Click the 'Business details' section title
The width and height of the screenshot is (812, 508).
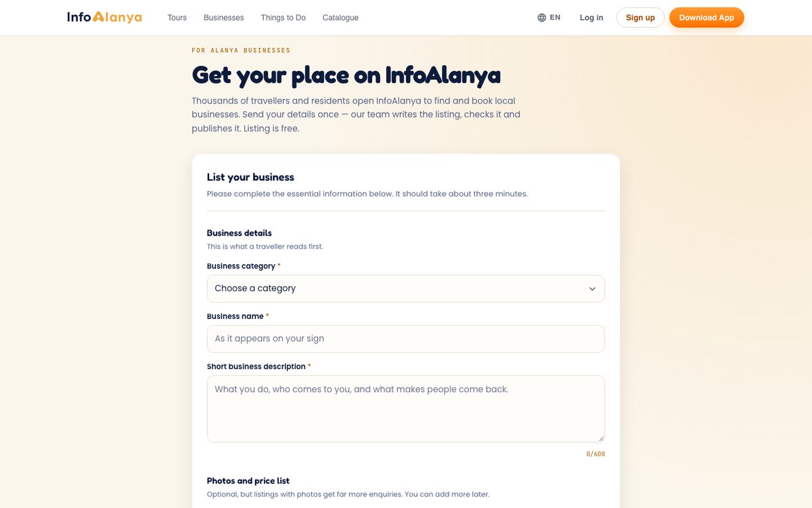[239, 233]
